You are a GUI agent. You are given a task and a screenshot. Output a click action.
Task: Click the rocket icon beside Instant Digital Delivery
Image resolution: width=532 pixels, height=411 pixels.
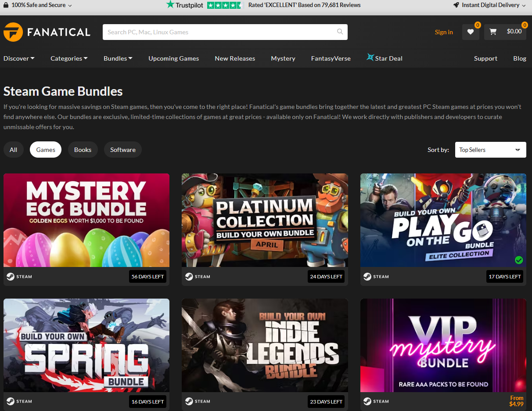click(x=457, y=5)
